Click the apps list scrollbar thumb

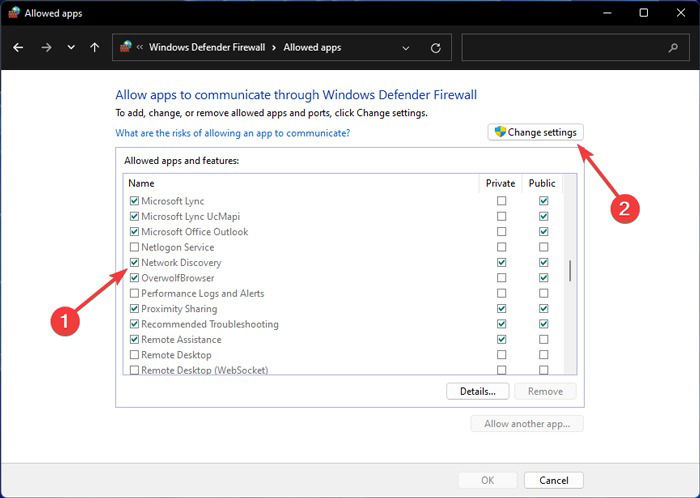(x=570, y=270)
